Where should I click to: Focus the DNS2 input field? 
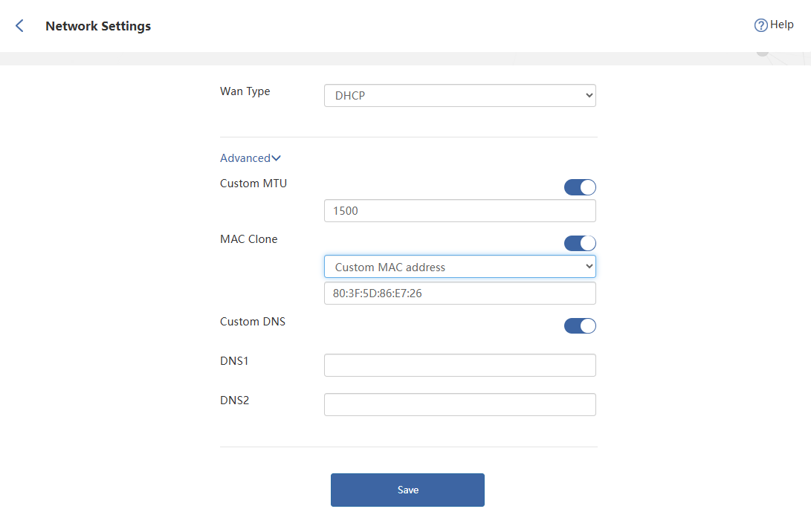[x=459, y=405]
